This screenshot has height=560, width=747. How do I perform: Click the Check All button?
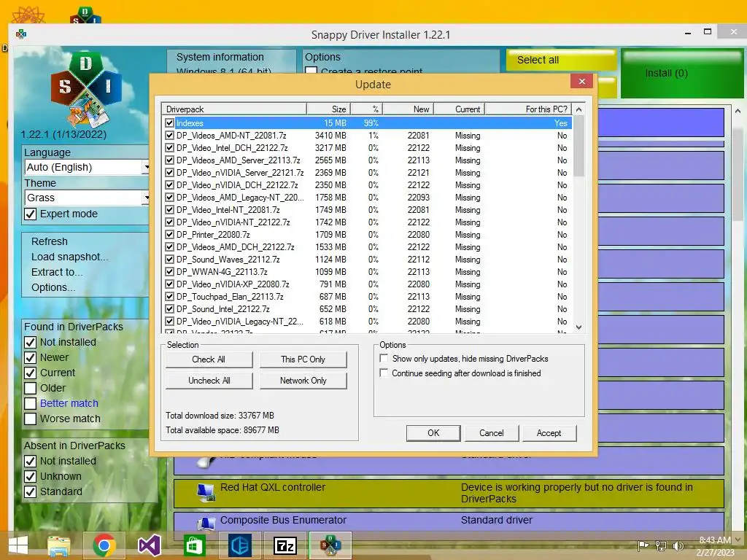(209, 359)
